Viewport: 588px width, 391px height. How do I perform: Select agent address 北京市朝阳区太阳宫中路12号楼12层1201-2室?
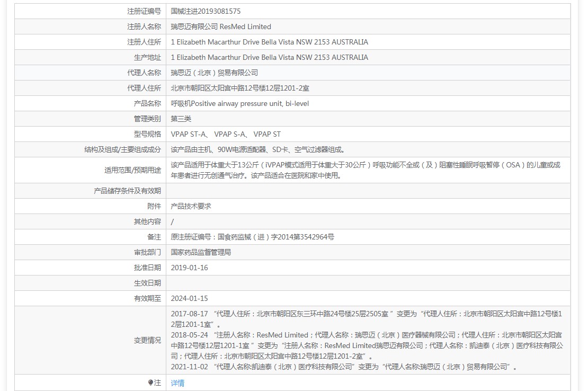pyautogui.click(x=240, y=88)
